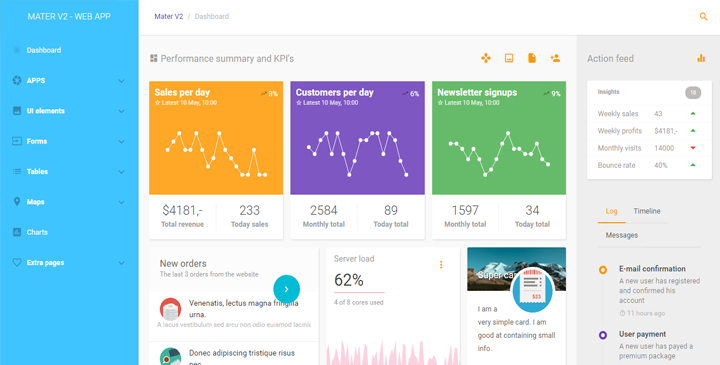Viewport: 720px width, 365px height.
Task: Expand the UI elements chevron
Action: tap(121, 111)
